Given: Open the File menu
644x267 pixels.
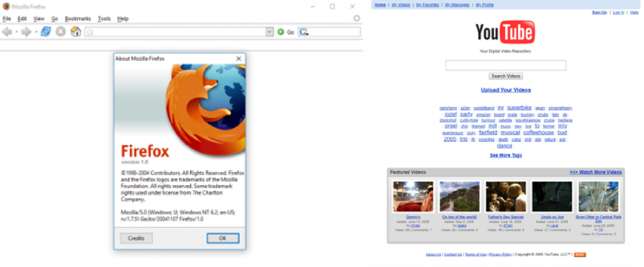Looking at the screenshot, I should pos(6,18).
